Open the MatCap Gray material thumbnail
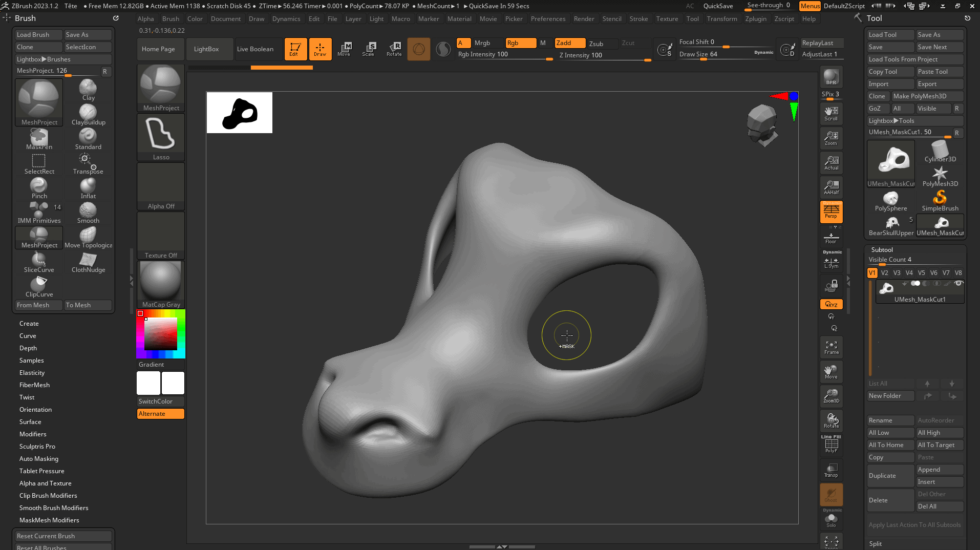 [x=161, y=281]
